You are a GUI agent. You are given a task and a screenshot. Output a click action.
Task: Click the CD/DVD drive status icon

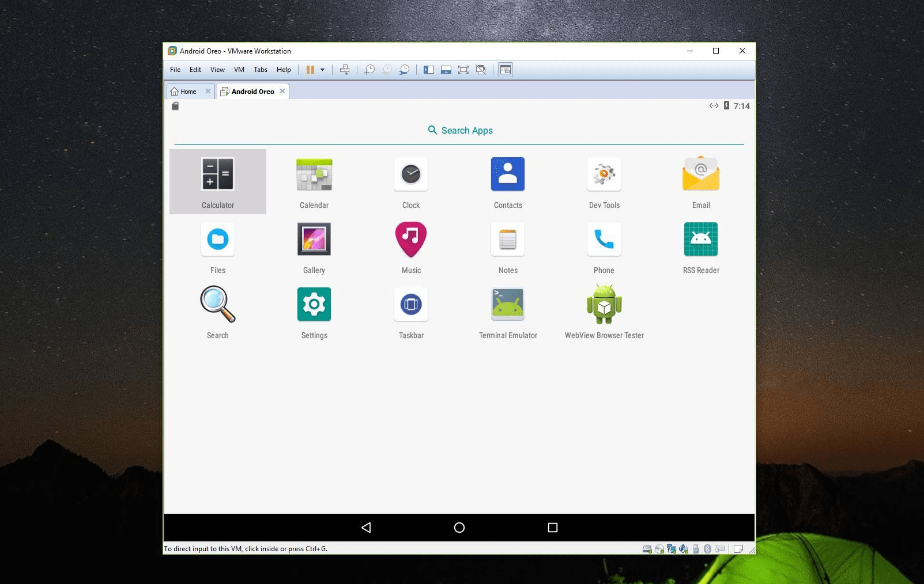(x=659, y=549)
